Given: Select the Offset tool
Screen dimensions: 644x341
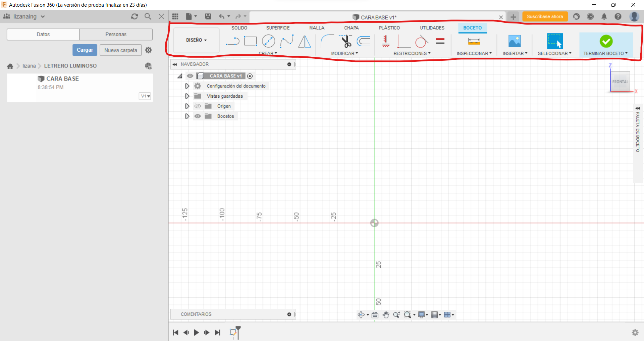Looking at the screenshot, I should (x=364, y=41).
